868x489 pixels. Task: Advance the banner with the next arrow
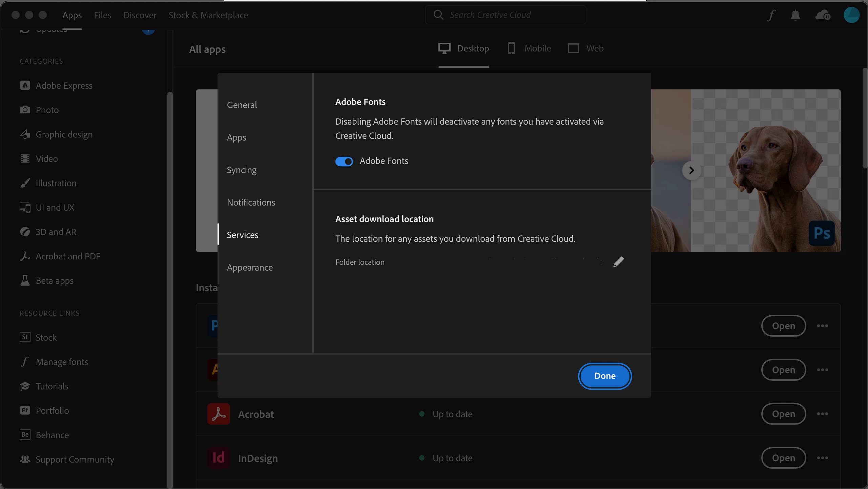(691, 170)
